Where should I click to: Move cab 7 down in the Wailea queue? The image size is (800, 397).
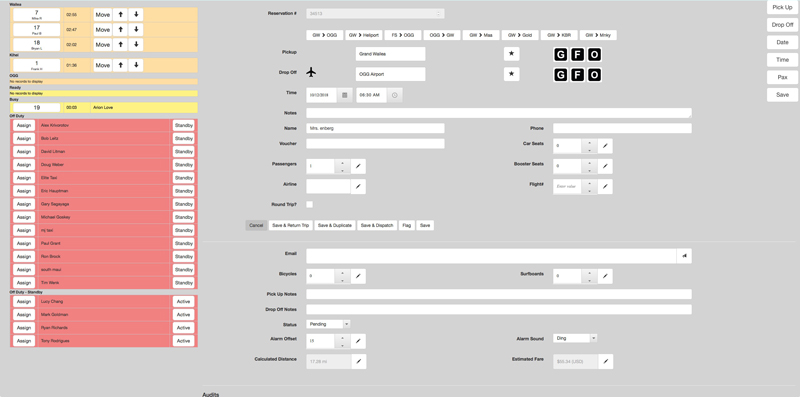point(136,15)
